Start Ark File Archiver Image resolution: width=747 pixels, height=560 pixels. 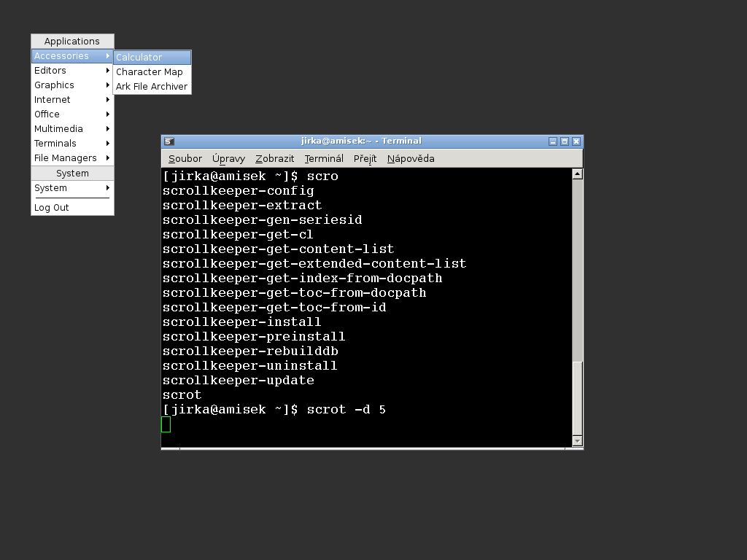[x=152, y=86]
